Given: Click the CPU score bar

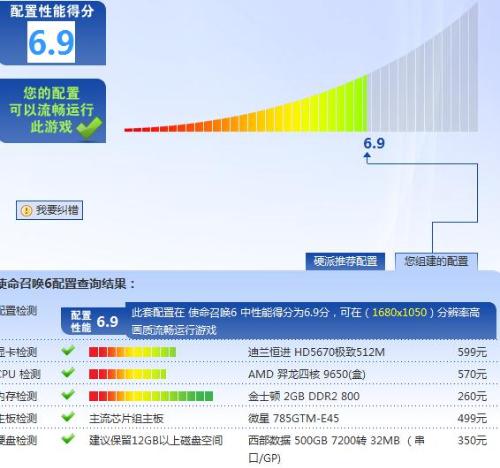Looking at the screenshot, I should pos(127,374).
